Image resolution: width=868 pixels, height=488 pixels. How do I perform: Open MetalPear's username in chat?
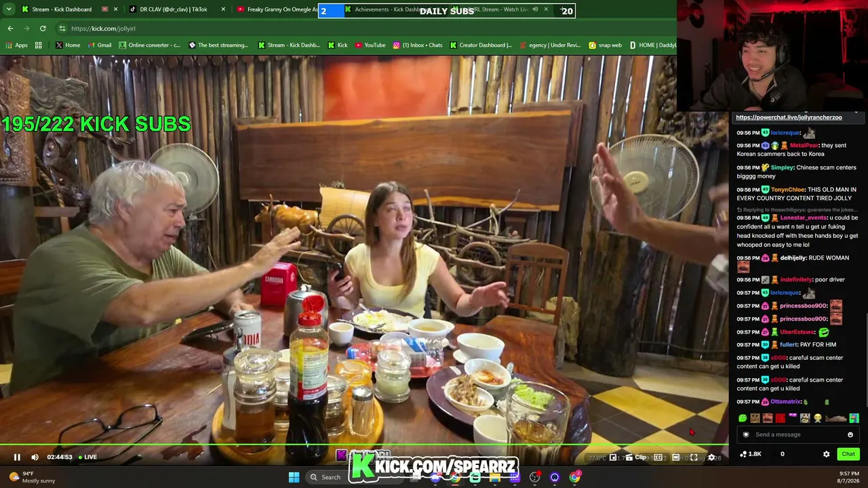tap(804, 145)
